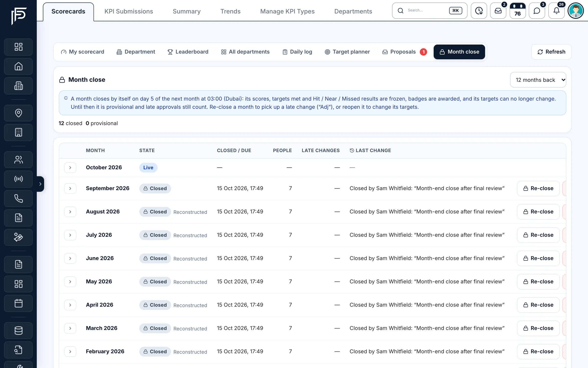The image size is (588, 368).
Task: Open the phone calls icon in sidebar
Action: click(18, 198)
